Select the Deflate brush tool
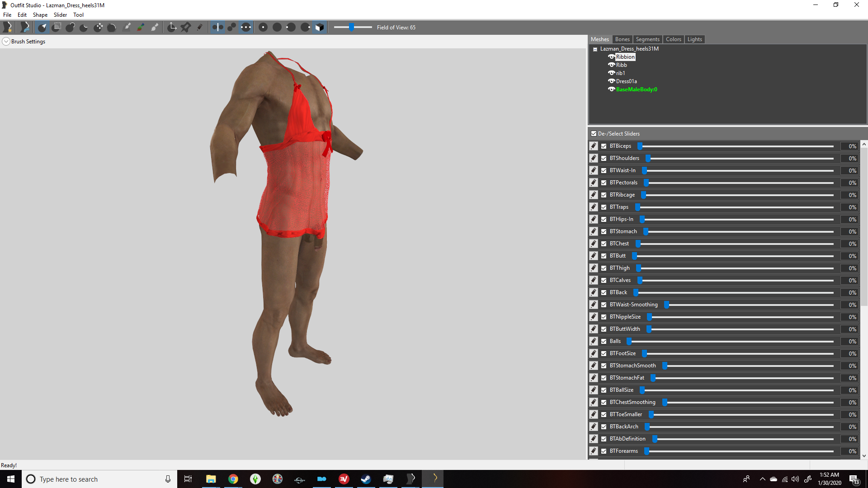This screenshot has height=488, width=868. click(x=84, y=28)
